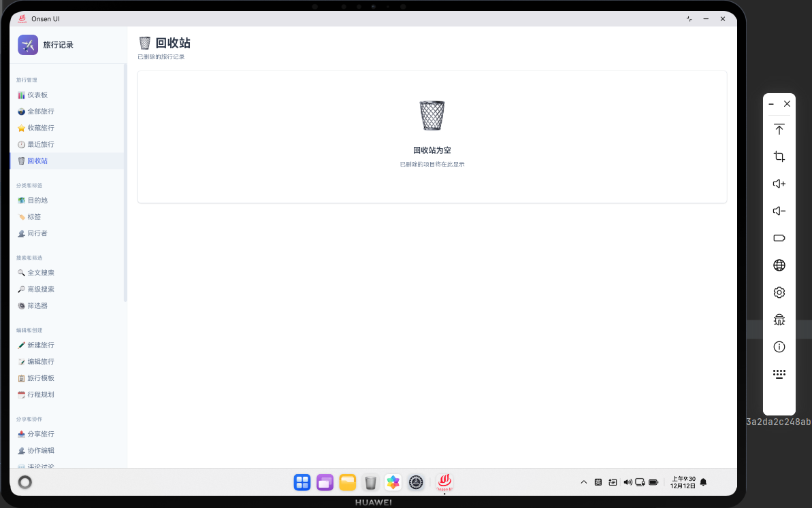Expand hidden tray icons with the arrow
This screenshot has width=812, height=508.
coord(583,481)
